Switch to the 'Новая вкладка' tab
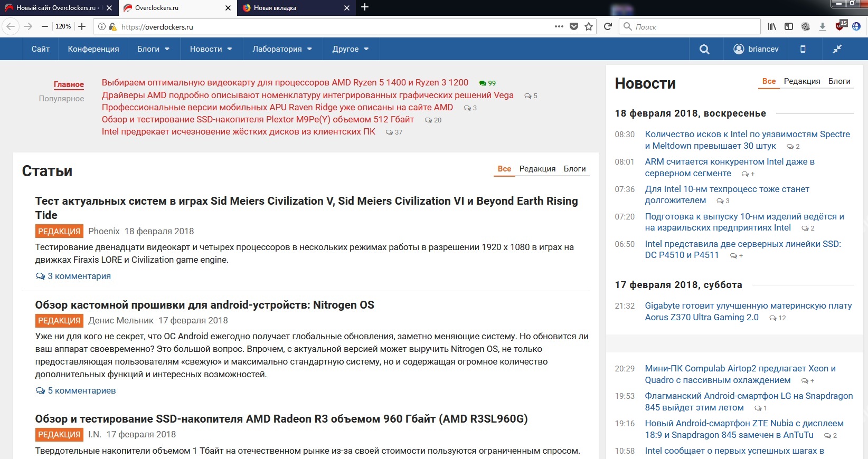Viewport: 868px width, 459px height. (296, 8)
